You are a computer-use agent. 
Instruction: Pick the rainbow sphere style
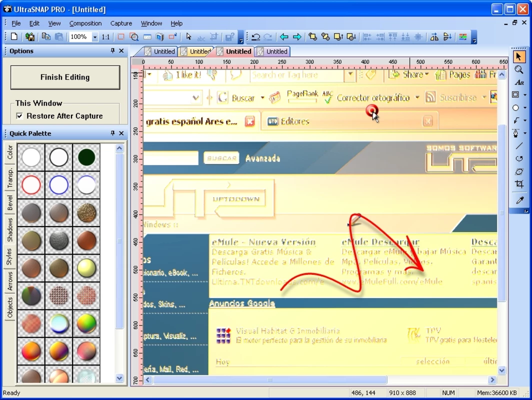[86, 323]
